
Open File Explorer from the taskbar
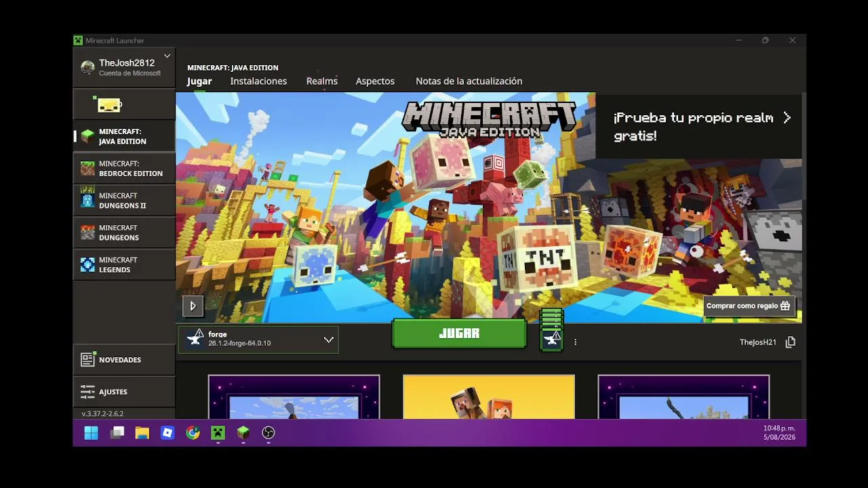(142, 432)
